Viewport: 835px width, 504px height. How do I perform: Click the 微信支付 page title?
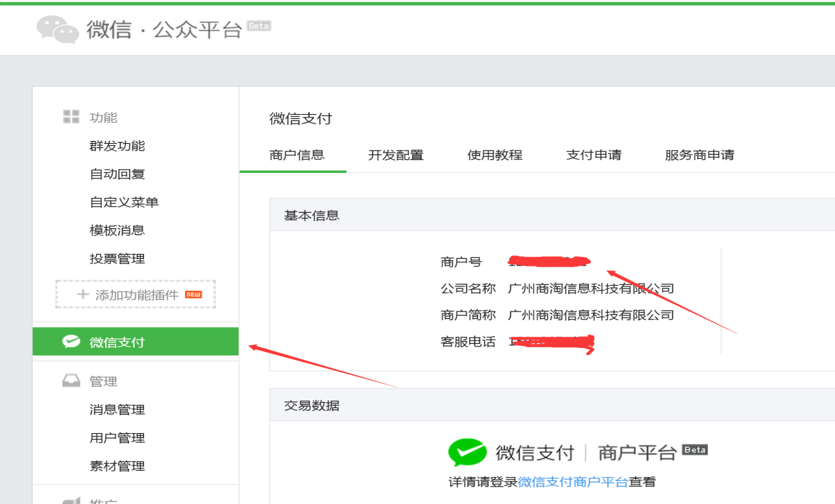tap(301, 119)
